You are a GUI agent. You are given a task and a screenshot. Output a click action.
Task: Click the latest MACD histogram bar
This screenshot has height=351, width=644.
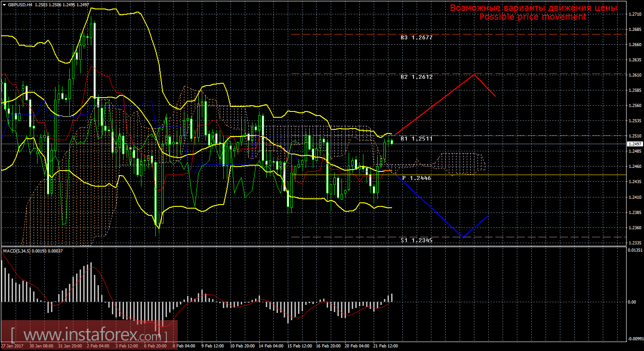click(x=392, y=298)
